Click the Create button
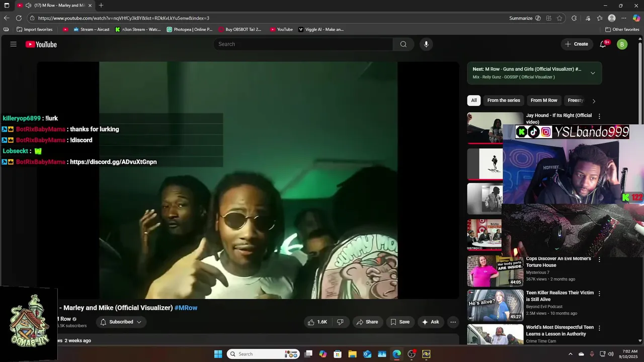Viewport: 644px width, 362px height. 577,44
